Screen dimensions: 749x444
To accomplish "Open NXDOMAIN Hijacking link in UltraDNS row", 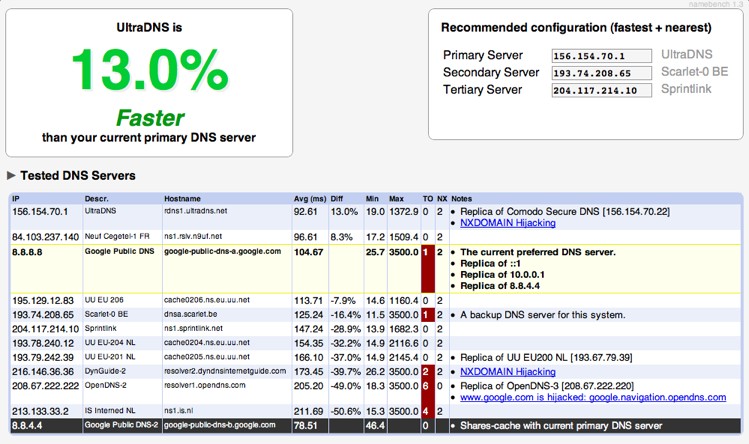I will 508,223.
